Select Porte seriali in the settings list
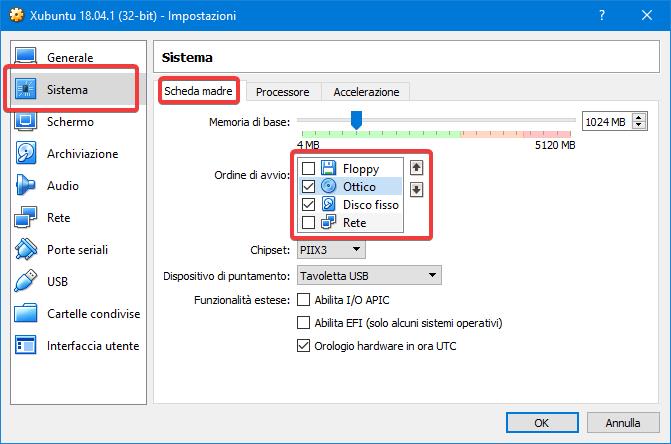This screenshot has width=671, height=444. (78, 249)
